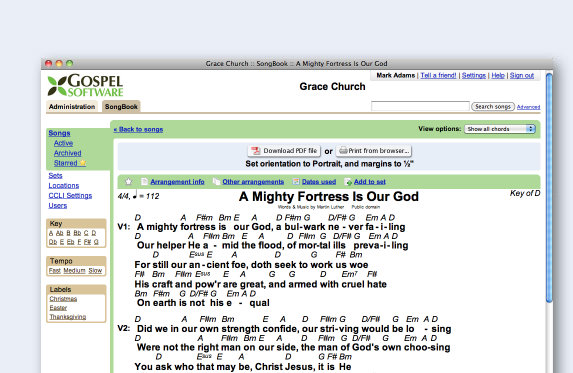This screenshot has width=573, height=373.
Task: Click the V1: verse label
Action: [124, 227]
